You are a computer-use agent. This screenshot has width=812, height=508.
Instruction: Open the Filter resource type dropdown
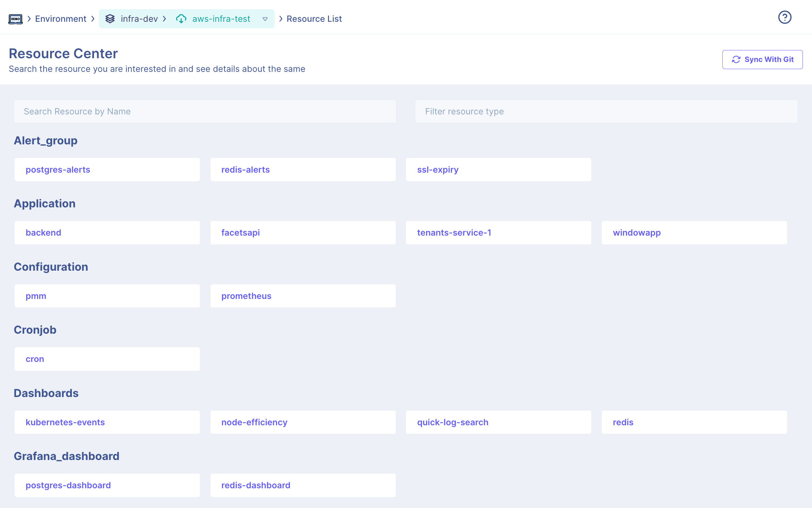pos(606,111)
